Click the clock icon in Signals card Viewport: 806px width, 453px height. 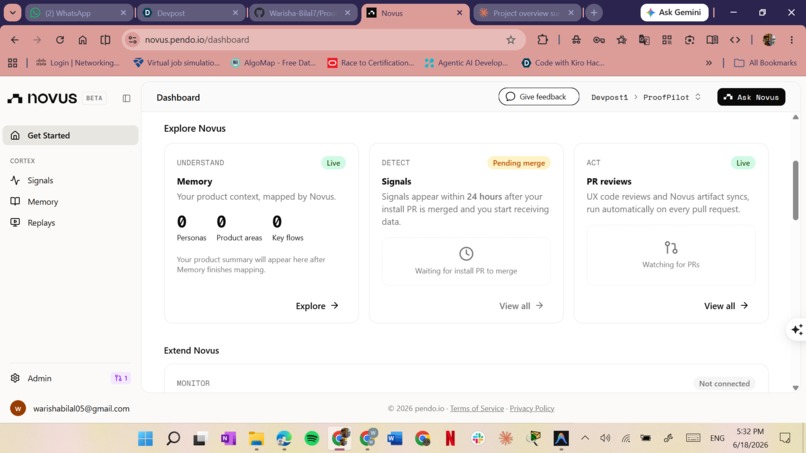tap(466, 253)
